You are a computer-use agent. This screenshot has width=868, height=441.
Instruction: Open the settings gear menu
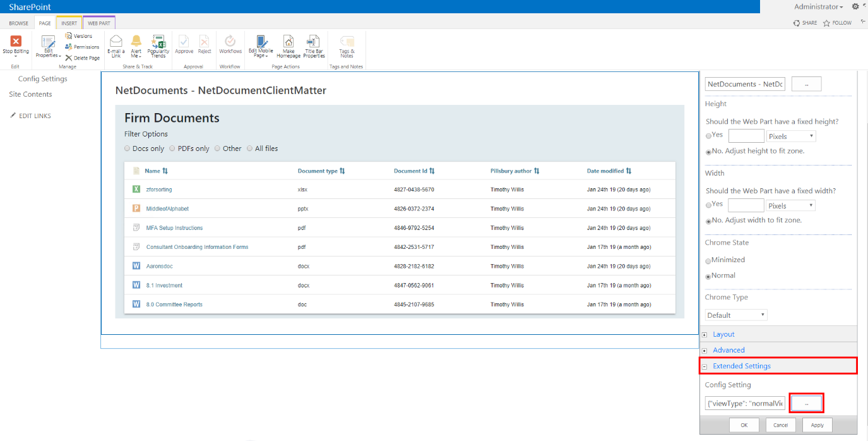click(855, 6)
